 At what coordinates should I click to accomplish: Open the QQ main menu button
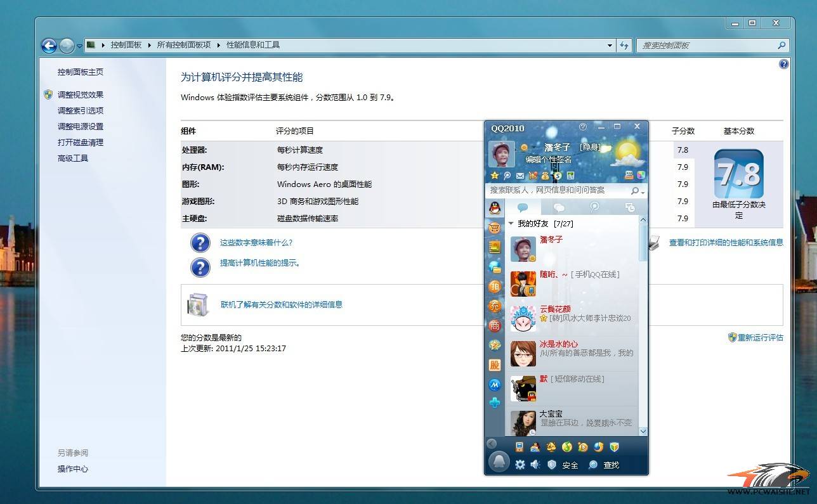click(499, 462)
